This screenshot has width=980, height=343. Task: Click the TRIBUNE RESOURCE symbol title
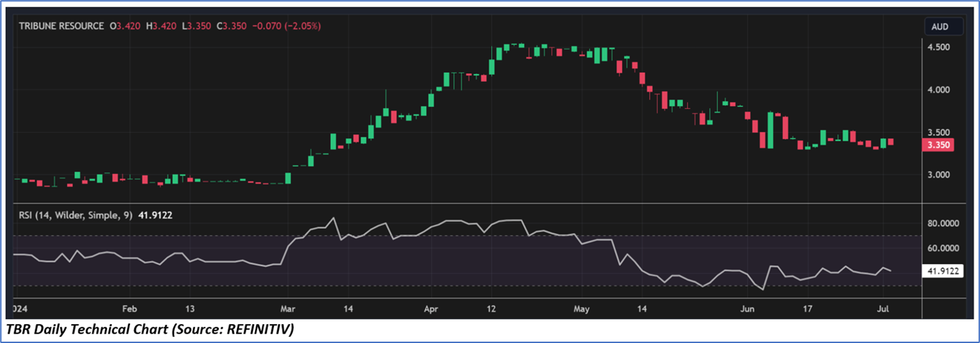click(x=62, y=26)
